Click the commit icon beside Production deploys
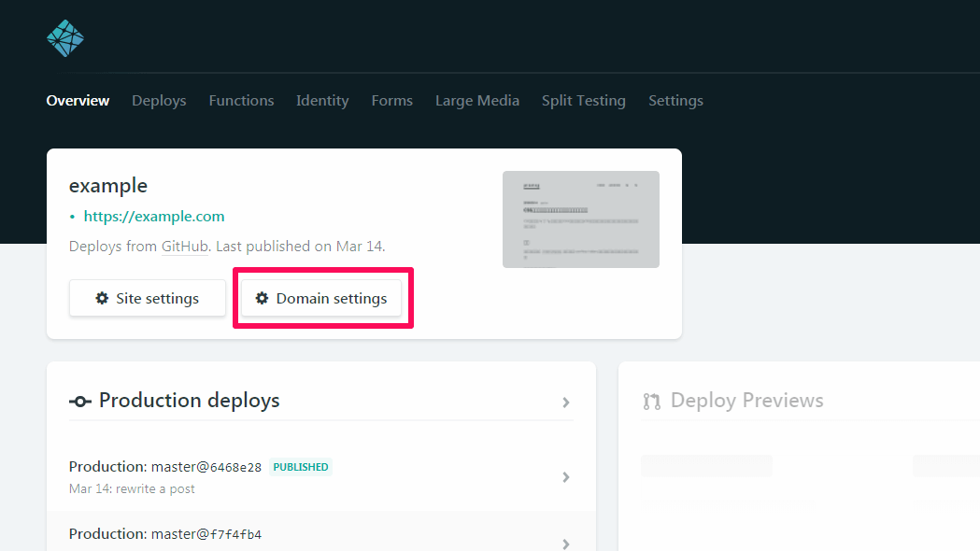Image resolution: width=980 pixels, height=551 pixels. point(80,401)
